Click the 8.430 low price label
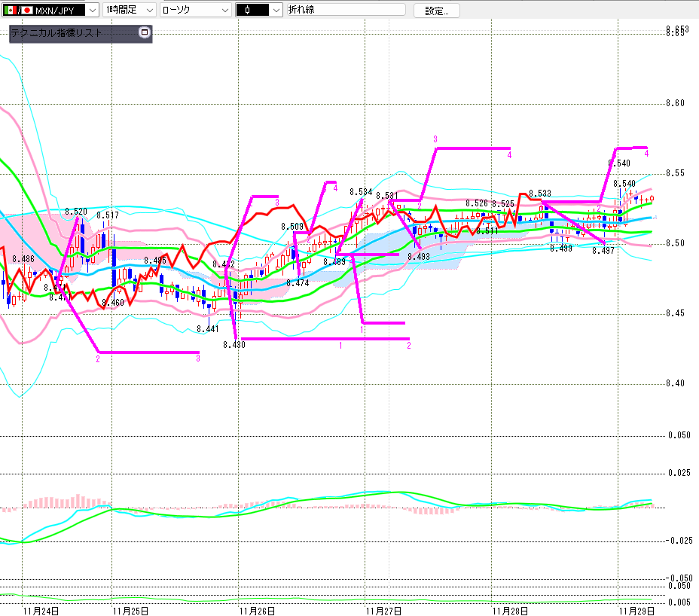Screen dimensions: 699x616 pyautogui.click(x=234, y=344)
